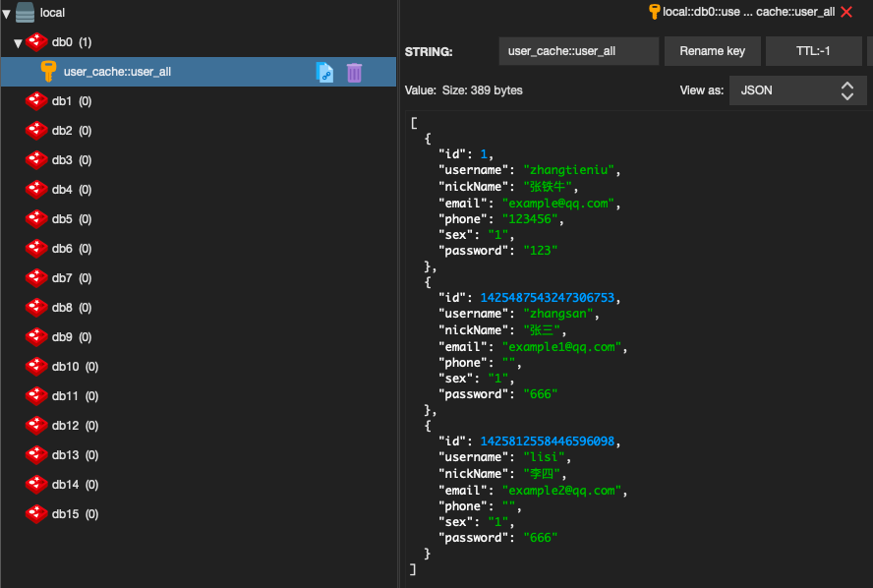Viewport: 873px width, 588px height.
Task: Click the STRING: type label
Action: (x=429, y=52)
